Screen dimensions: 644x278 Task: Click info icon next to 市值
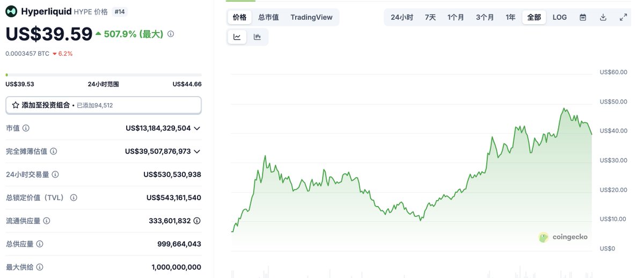26,128
